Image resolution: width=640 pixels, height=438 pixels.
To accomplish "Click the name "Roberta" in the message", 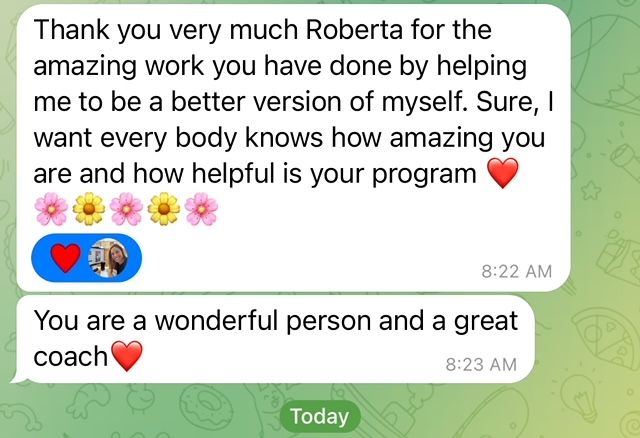I will coord(354,30).
